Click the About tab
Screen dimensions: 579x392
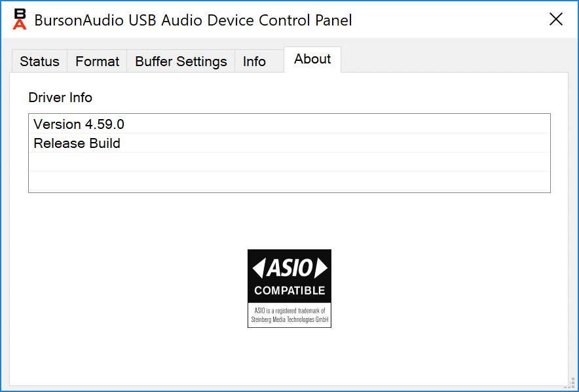[312, 59]
